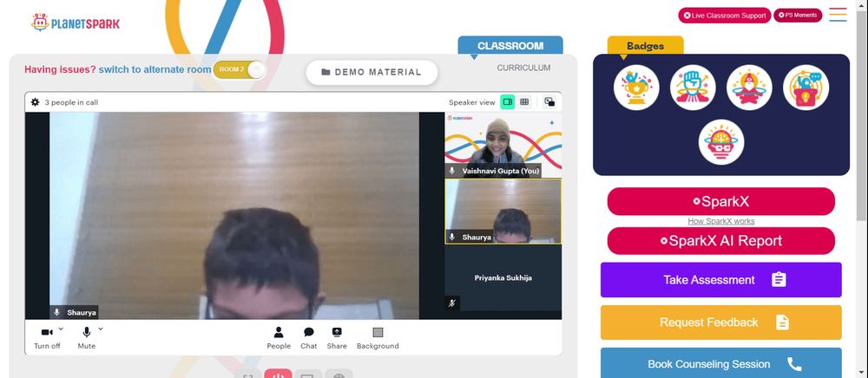This screenshot has width=868, height=378.
Task: Select the CURRICULUM tab
Action: pyautogui.click(x=523, y=68)
